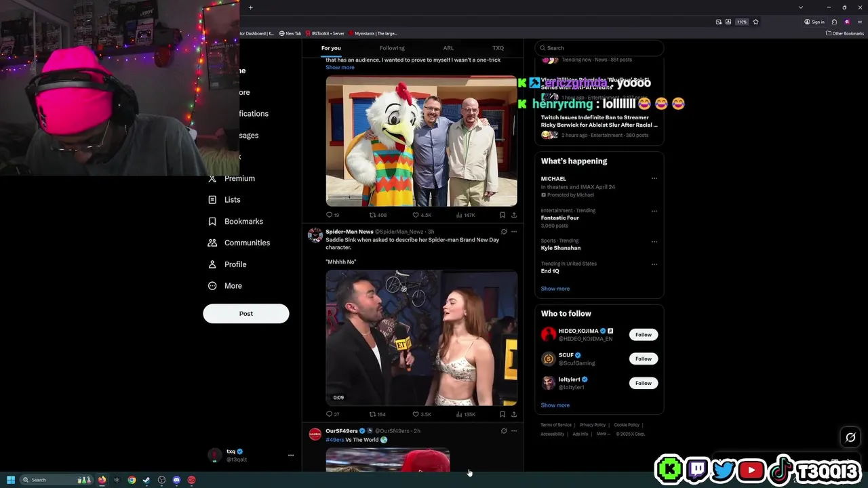
Task: Bookmark this page with the star icon
Action: click(755, 22)
